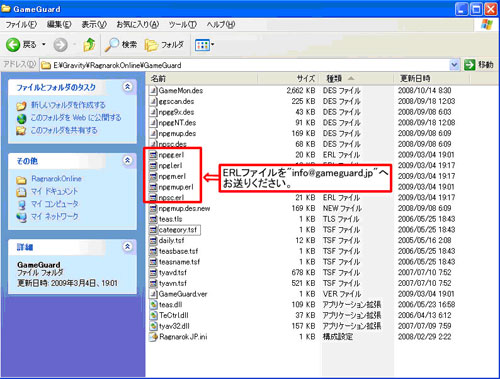Click 'Share this folder' link
This screenshot has width=500, height=379.
point(64,130)
